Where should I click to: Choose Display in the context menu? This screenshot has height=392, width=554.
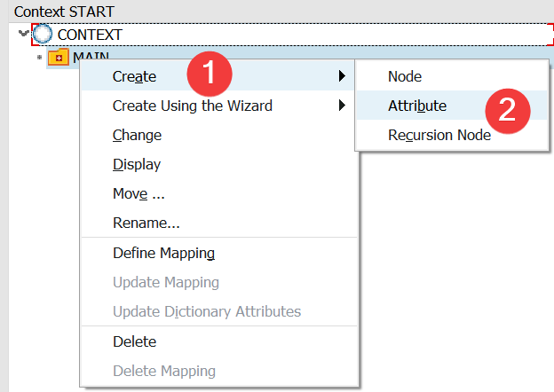(x=137, y=164)
